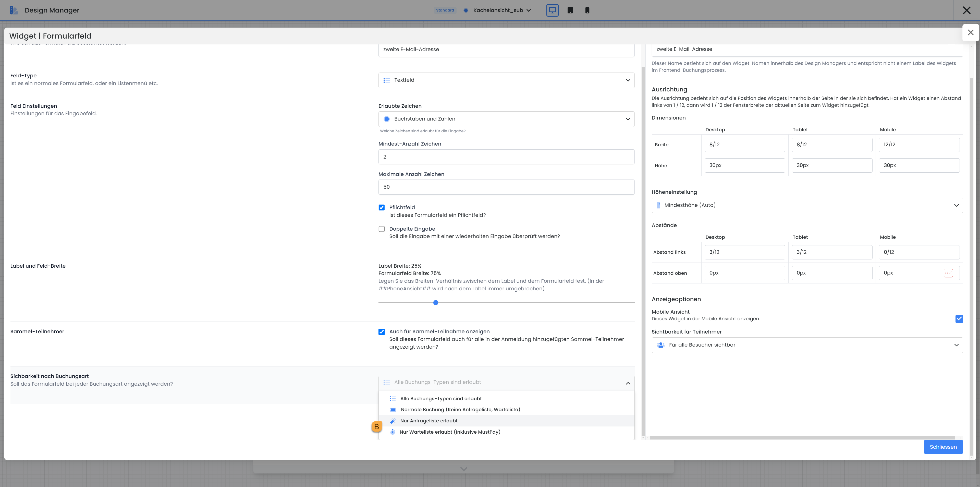Click the Label Breite slider handle
The image size is (980, 487).
pos(436,303)
